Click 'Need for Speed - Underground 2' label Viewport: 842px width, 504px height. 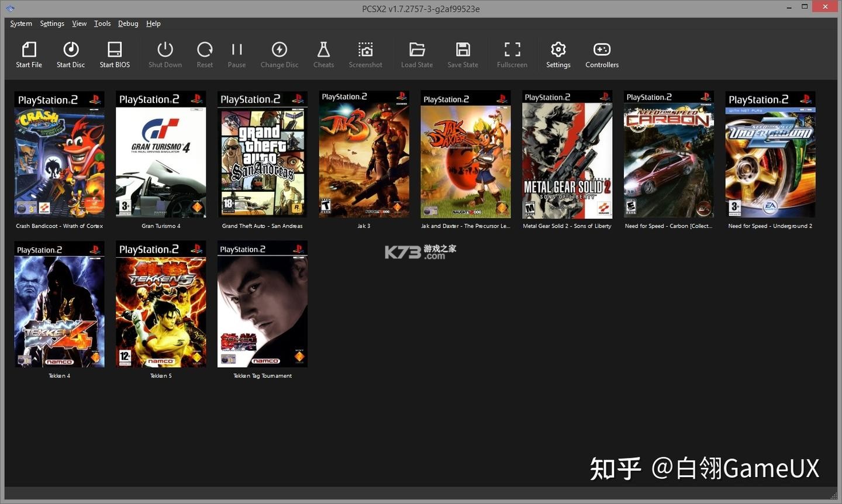770,226
